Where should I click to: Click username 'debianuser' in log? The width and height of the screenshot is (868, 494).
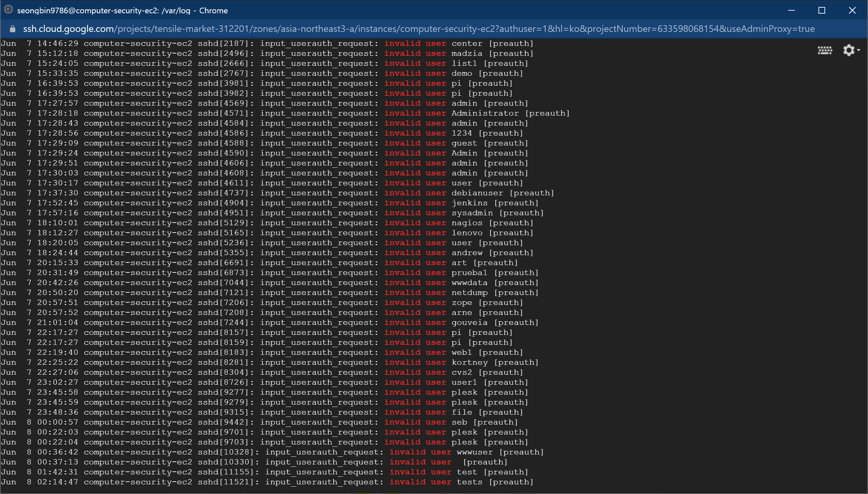(x=477, y=193)
